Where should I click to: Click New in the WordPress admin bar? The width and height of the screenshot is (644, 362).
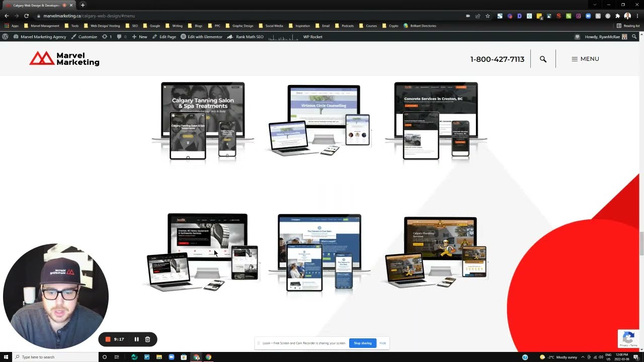pos(140,37)
